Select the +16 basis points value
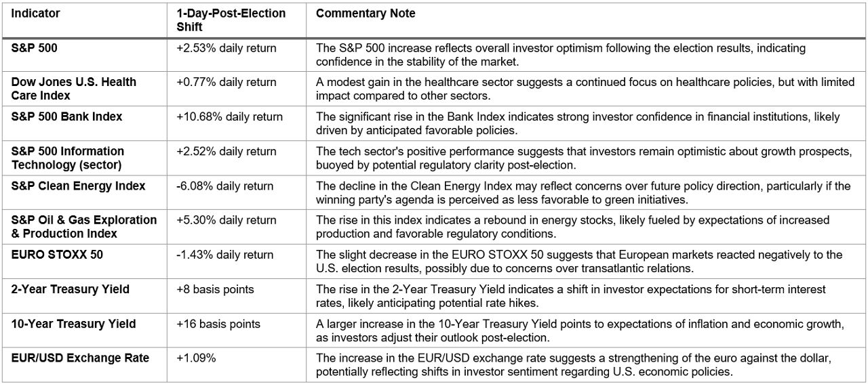The image size is (868, 384). click(218, 324)
